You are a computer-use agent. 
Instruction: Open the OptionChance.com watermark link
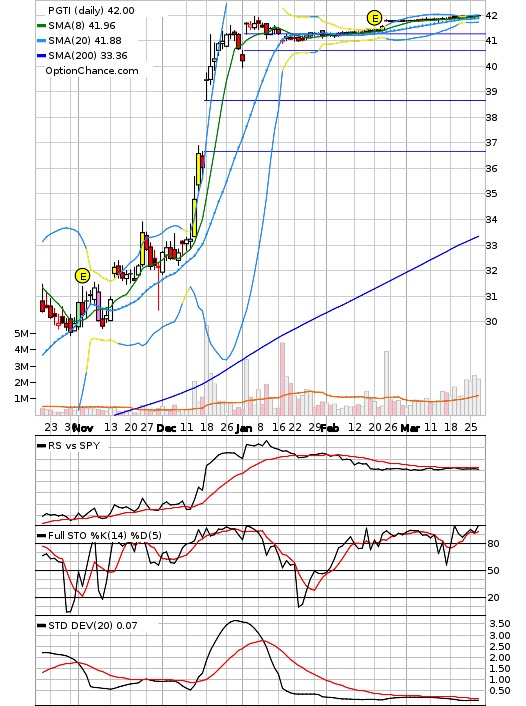coord(92,71)
